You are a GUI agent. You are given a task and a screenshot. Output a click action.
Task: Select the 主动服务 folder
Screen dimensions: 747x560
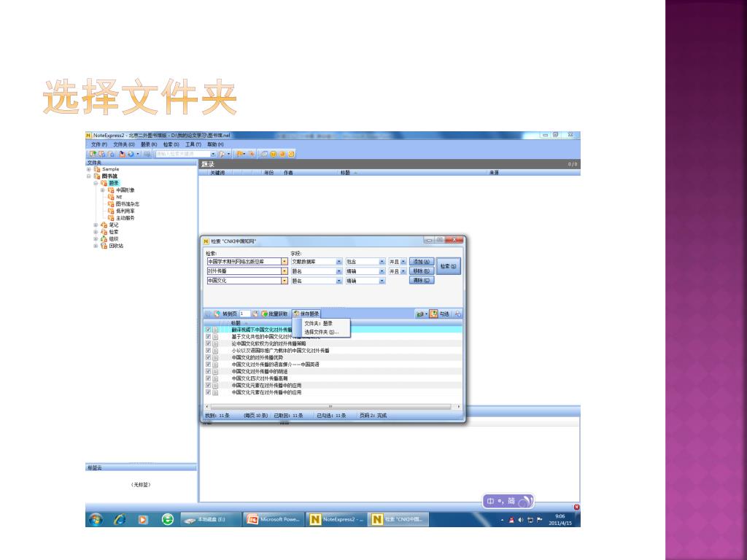tap(125, 217)
